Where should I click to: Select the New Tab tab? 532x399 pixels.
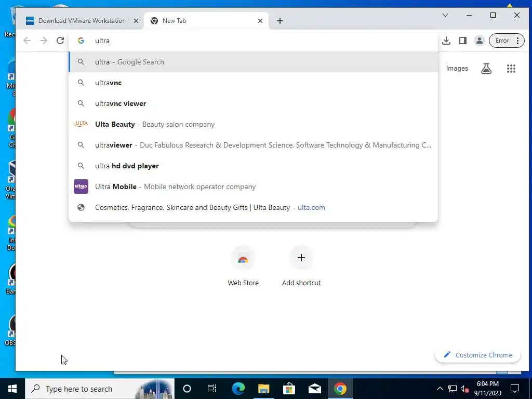pyautogui.click(x=206, y=21)
